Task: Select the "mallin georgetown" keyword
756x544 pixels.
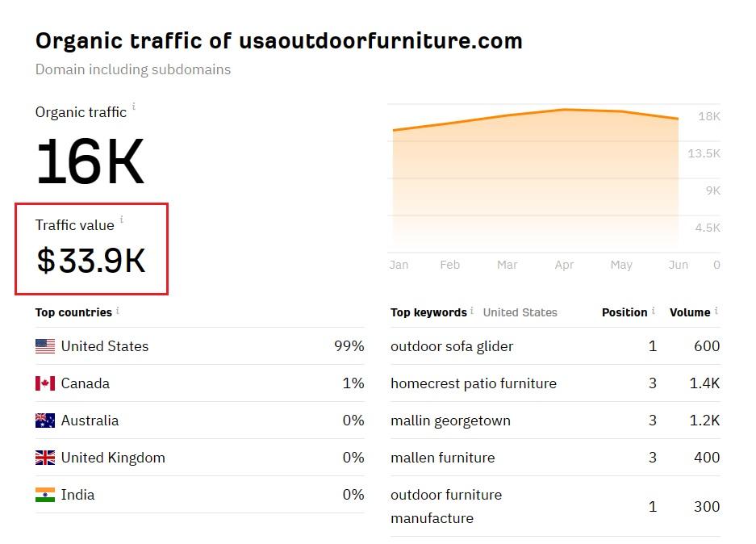Action: 450,421
